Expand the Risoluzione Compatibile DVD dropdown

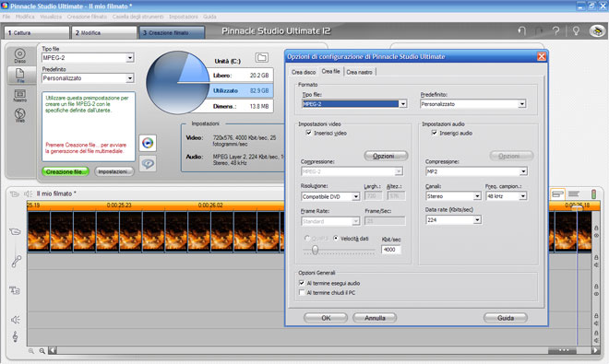(356, 197)
